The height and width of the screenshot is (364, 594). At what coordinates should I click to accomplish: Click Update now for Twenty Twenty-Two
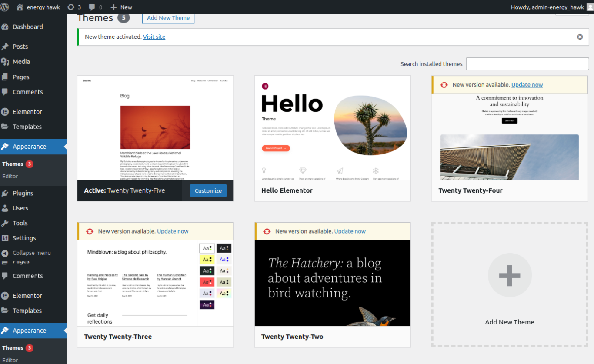coord(350,231)
